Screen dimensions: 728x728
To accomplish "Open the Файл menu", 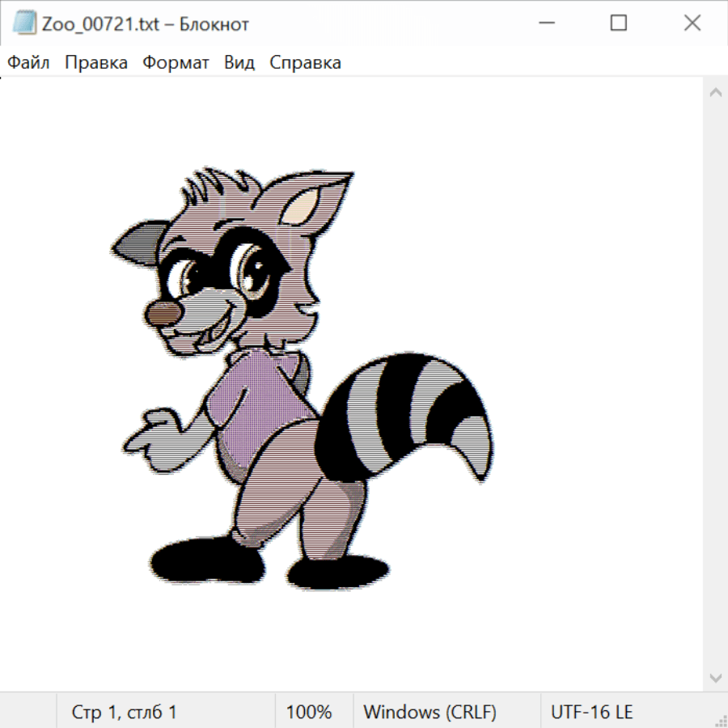I will [x=28, y=62].
